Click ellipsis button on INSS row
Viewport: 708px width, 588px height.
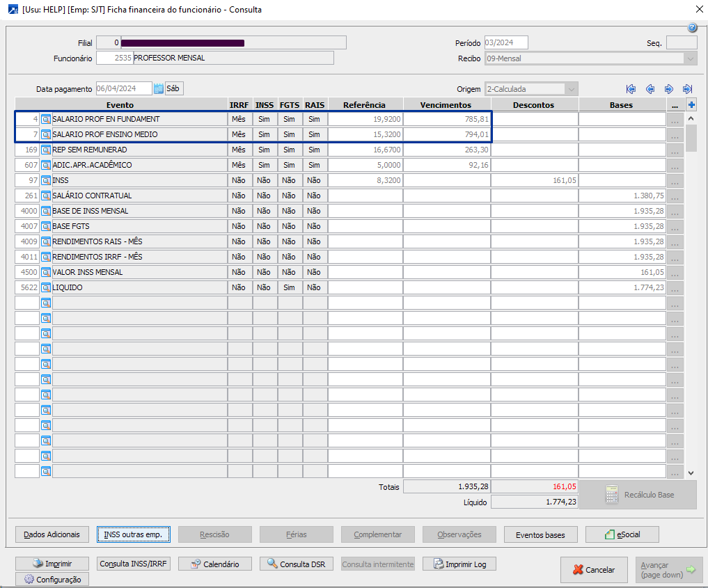tap(675, 180)
